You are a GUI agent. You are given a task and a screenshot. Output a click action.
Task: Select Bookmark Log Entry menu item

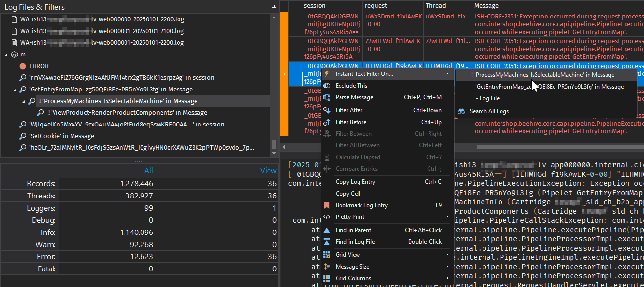tap(388, 205)
